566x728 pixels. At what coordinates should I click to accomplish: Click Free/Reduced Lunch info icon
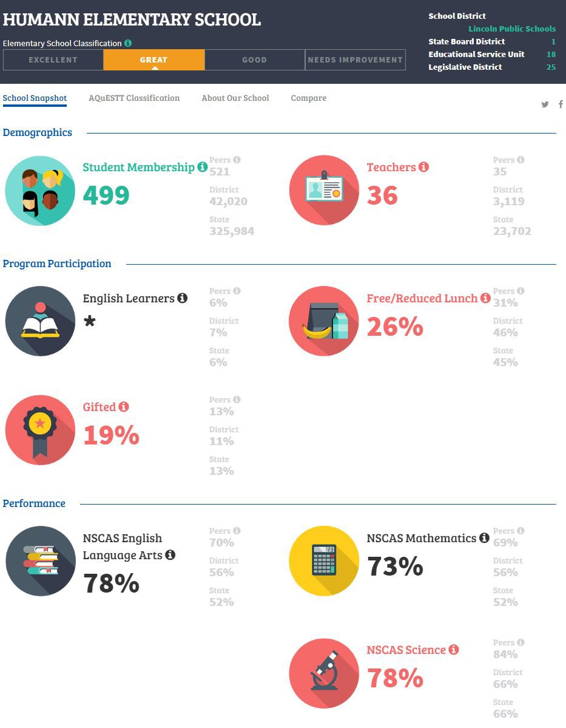tap(485, 298)
